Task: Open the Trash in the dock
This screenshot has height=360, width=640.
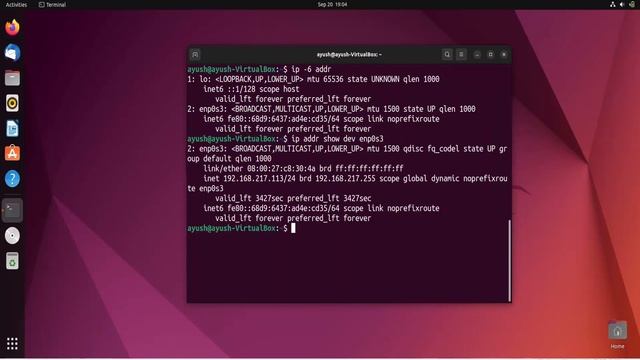Action: (12, 261)
